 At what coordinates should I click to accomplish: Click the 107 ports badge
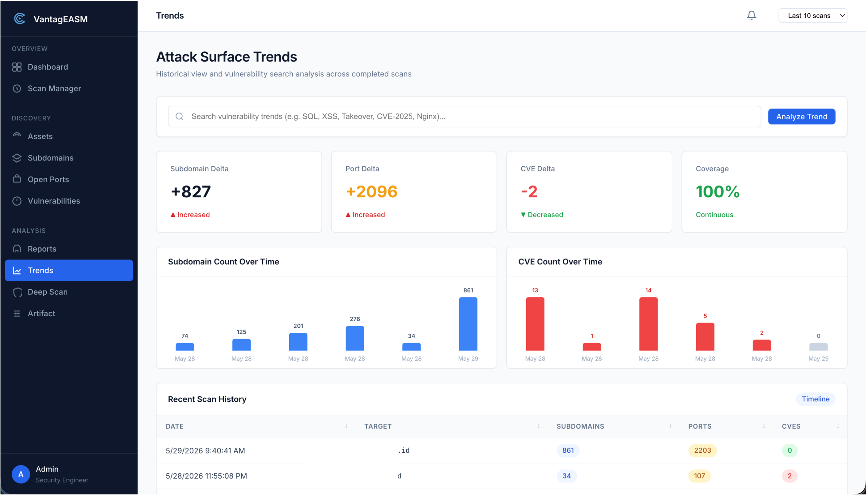click(699, 476)
